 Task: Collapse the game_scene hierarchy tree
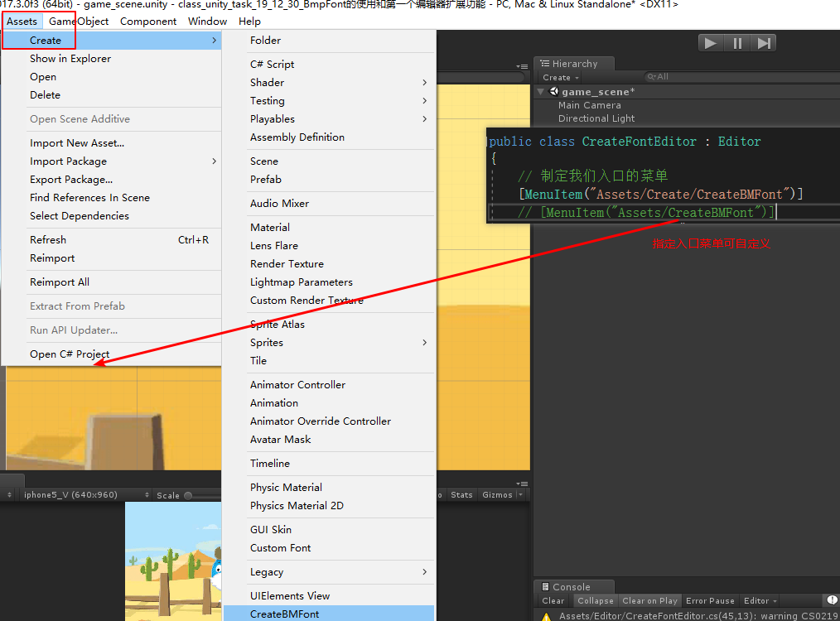[542, 92]
